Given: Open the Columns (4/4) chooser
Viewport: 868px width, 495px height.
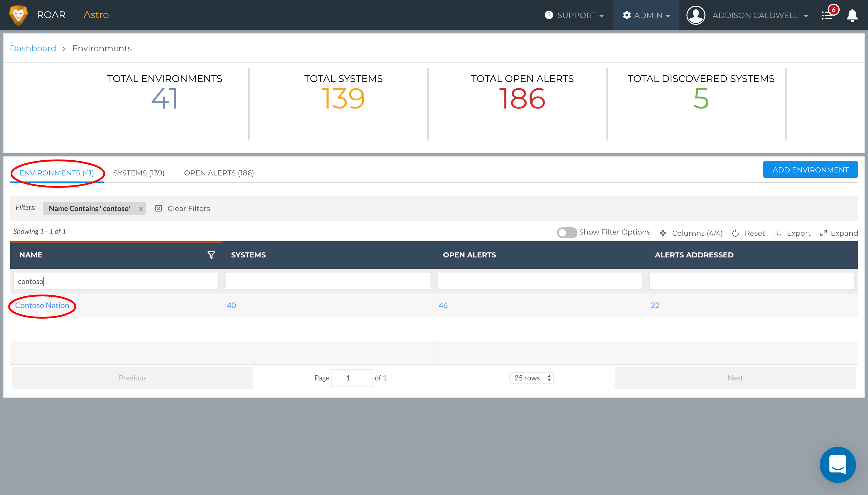Looking at the screenshot, I should coord(691,233).
